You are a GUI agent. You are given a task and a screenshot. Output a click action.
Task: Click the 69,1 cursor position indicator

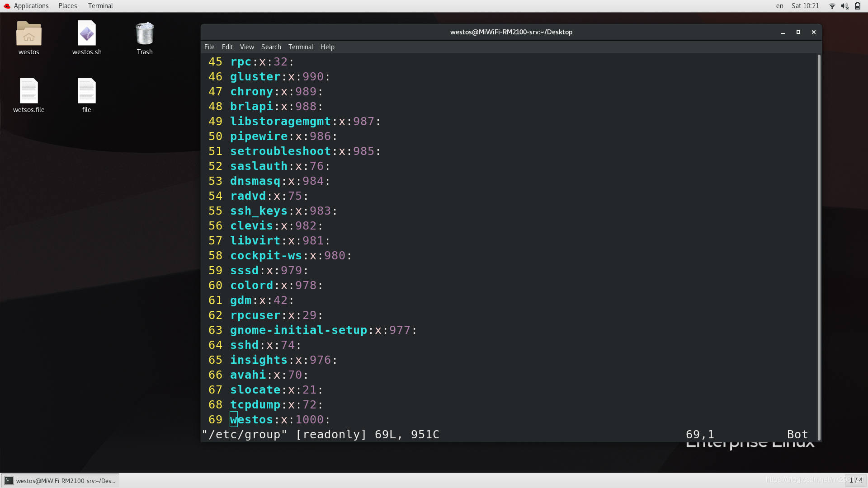(x=700, y=435)
